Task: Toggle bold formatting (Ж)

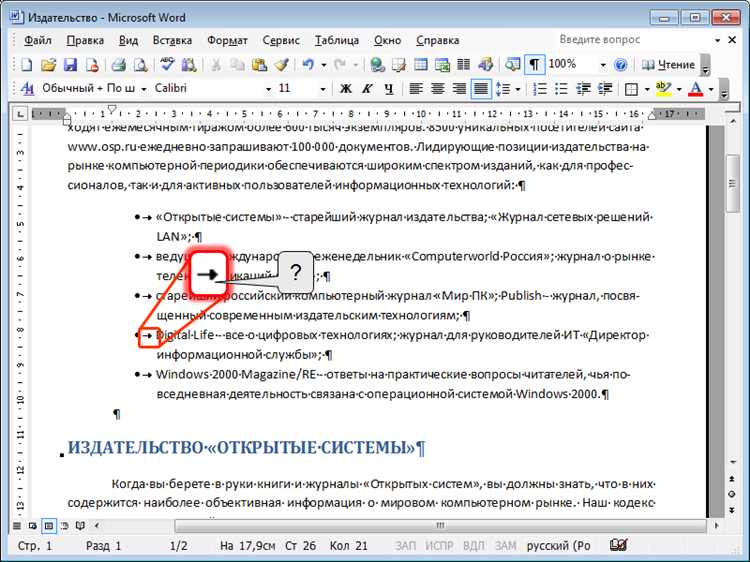Action: (345, 88)
